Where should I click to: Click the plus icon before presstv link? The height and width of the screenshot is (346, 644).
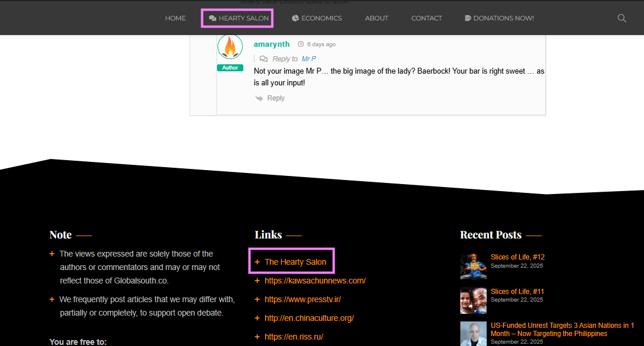pos(257,299)
